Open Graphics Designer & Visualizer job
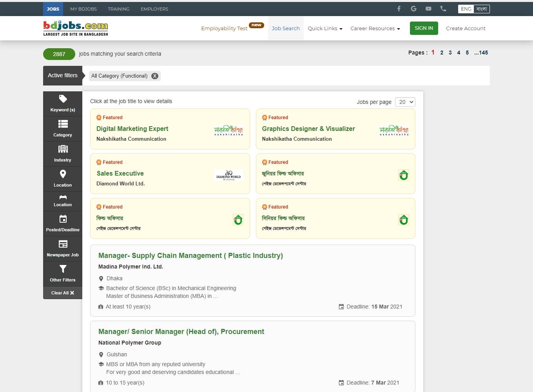533x392 pixels. [x=308, y=129]
